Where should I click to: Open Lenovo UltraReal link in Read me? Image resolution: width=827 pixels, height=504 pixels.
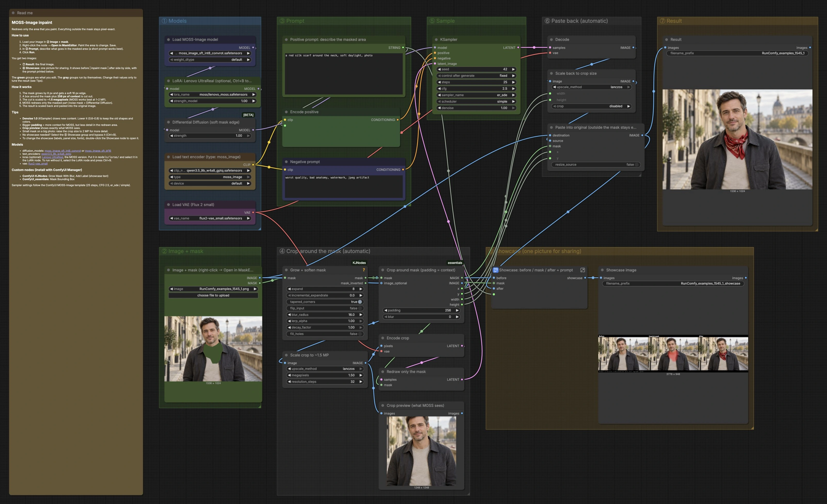[53, 157]
